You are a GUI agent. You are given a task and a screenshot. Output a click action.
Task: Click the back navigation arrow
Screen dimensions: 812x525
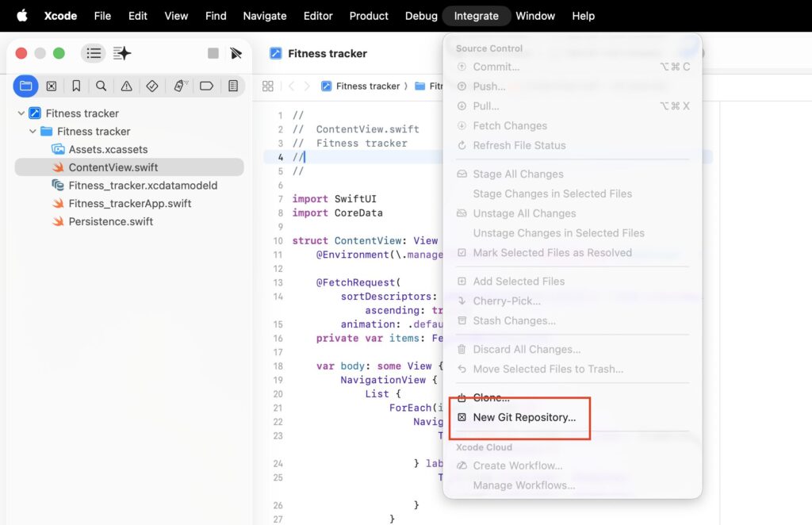click(x=293, y=86)
